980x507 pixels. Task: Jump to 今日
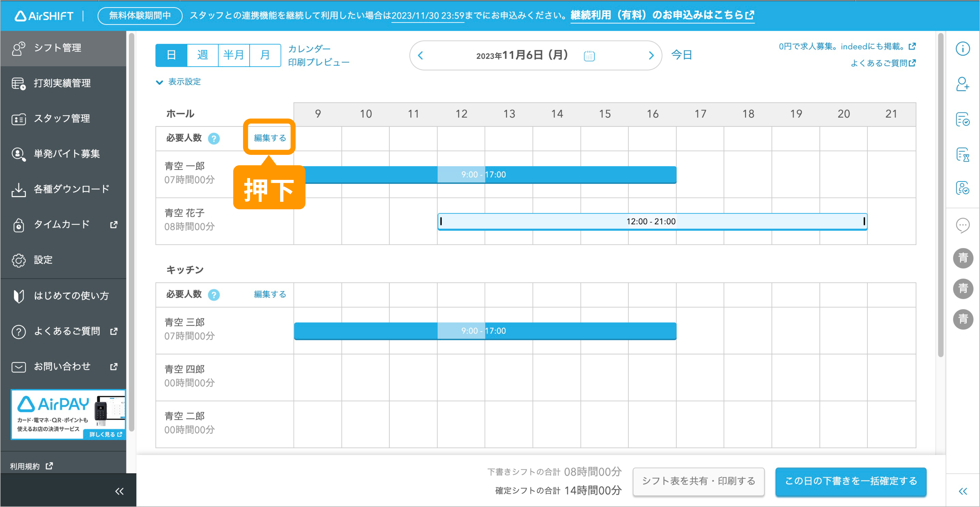coord(681,55)
